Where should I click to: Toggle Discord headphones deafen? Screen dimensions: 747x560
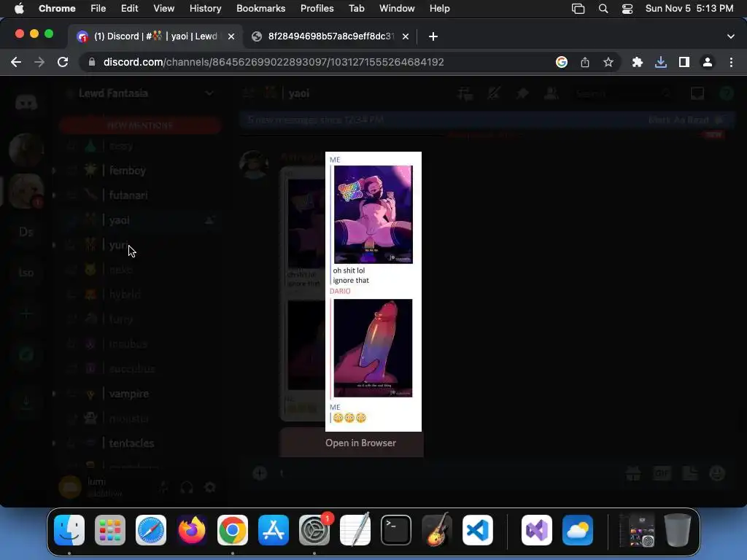(x=187, y=488)
